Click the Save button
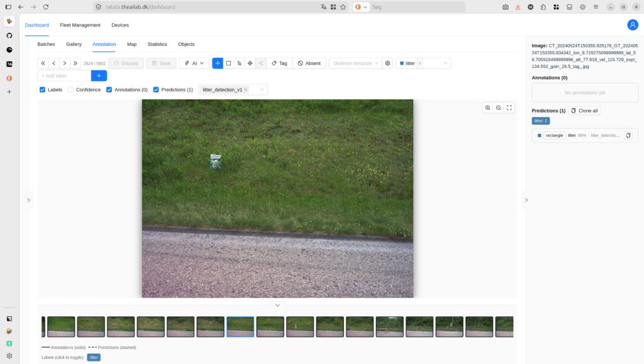This screenshot has height=364, width=644. [162, 63]
